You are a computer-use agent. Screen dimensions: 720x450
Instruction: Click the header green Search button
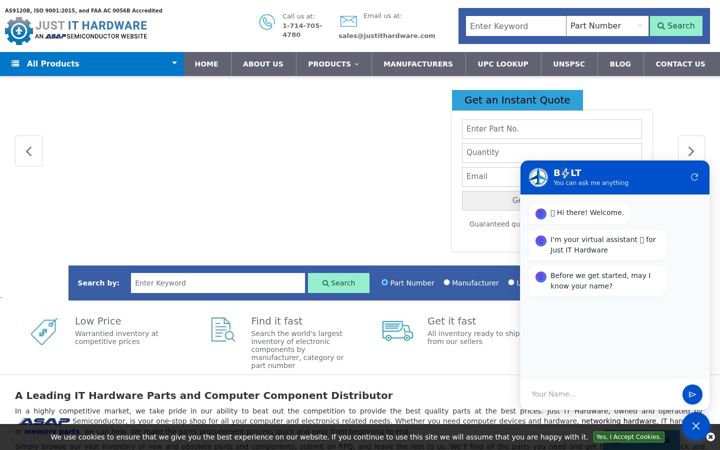(x=676, y=26)
